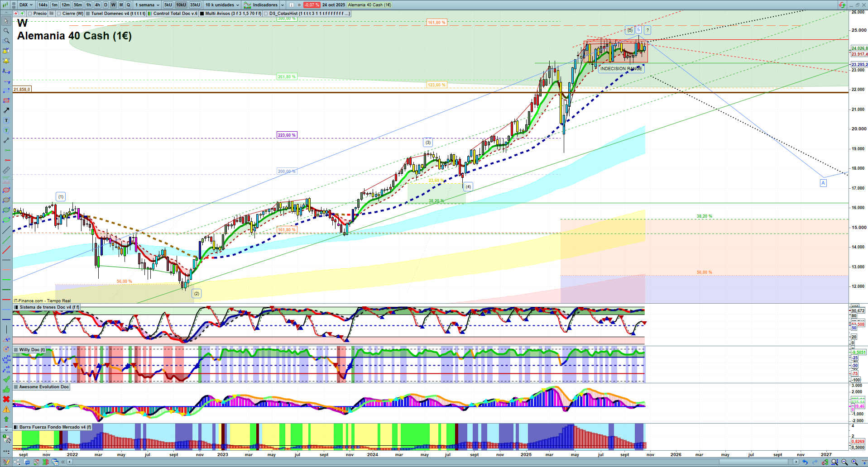Image resolution: width=868 pixels, height=467 pixels.
Task: Toggle the Cierre (W) checkbox
Action: pyautogui.click(x=59, y=14)
